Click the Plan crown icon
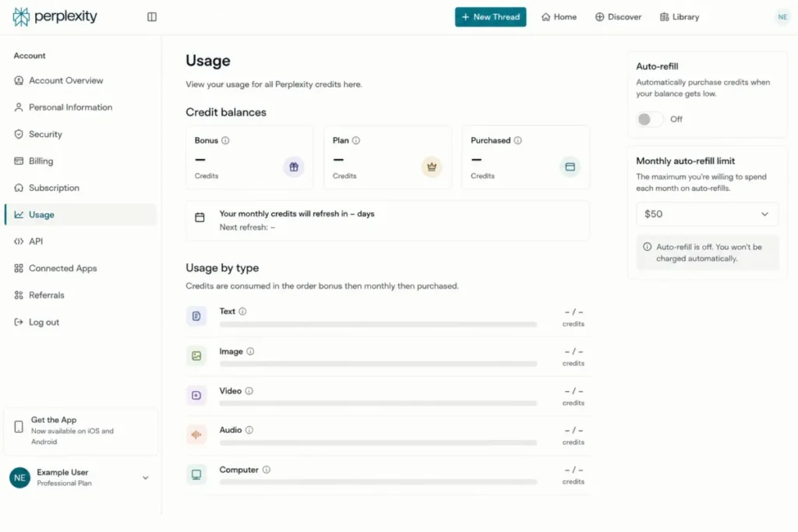Screen dimensions: 798x532 coord(432,167)
